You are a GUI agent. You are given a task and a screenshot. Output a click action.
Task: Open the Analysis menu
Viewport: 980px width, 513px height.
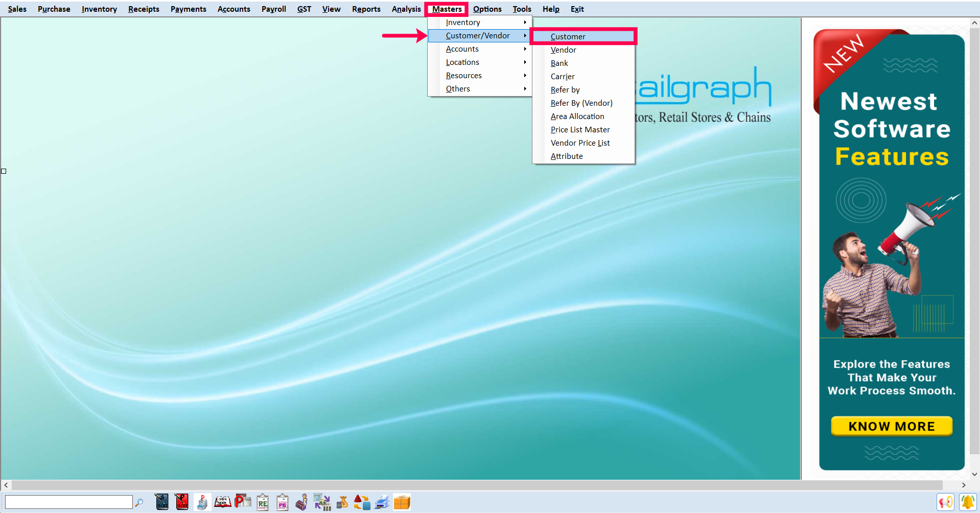tap(406, 9)
